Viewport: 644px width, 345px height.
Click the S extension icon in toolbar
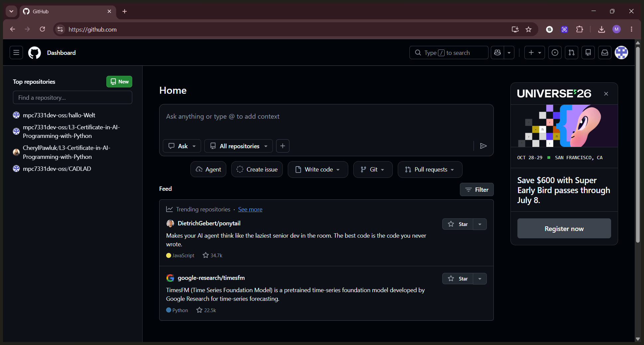550,29
